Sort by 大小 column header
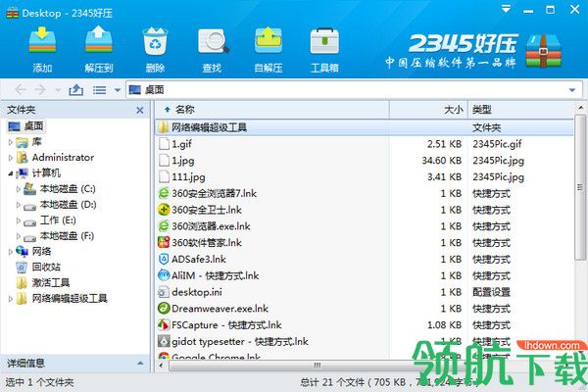Viewport: 588px width, 392px height. [428, 110]
